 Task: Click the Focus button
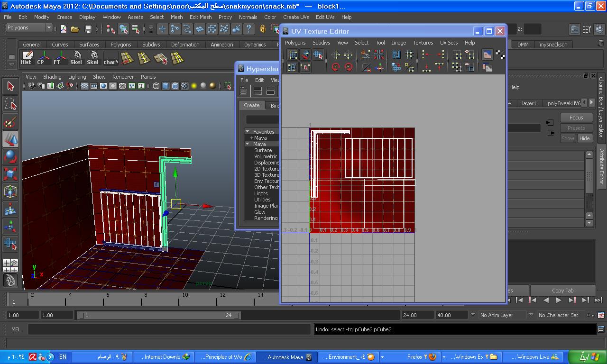click(576, 118)
